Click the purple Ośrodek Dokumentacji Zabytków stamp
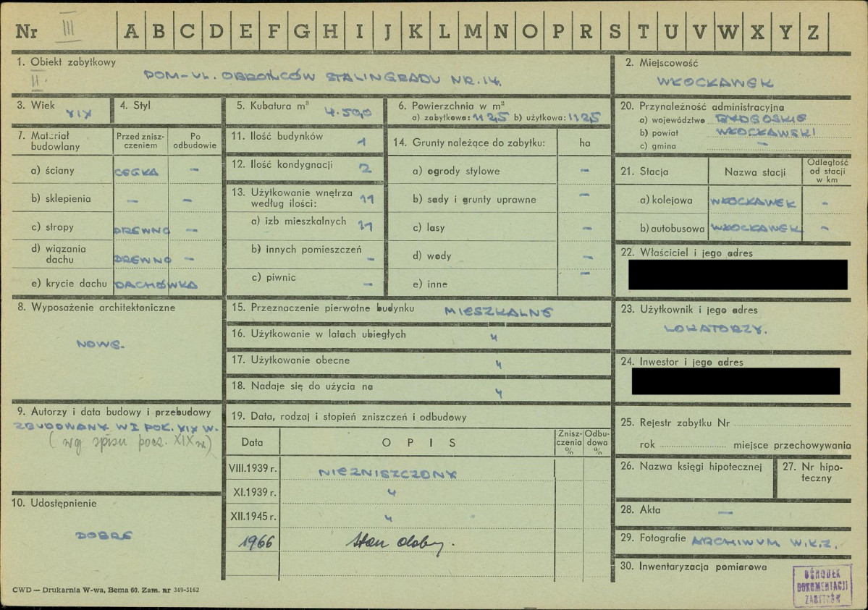The image size is (868, 610). [x=822, y=585]
